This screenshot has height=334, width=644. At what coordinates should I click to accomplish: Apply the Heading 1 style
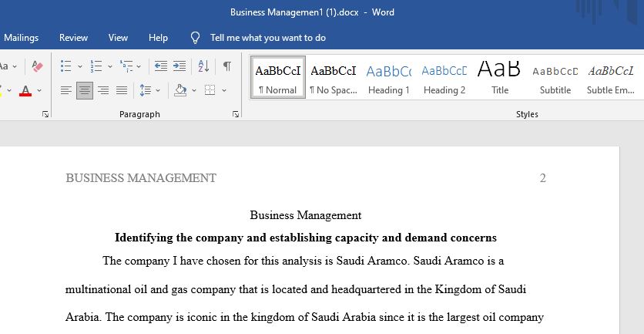[389, 77]
